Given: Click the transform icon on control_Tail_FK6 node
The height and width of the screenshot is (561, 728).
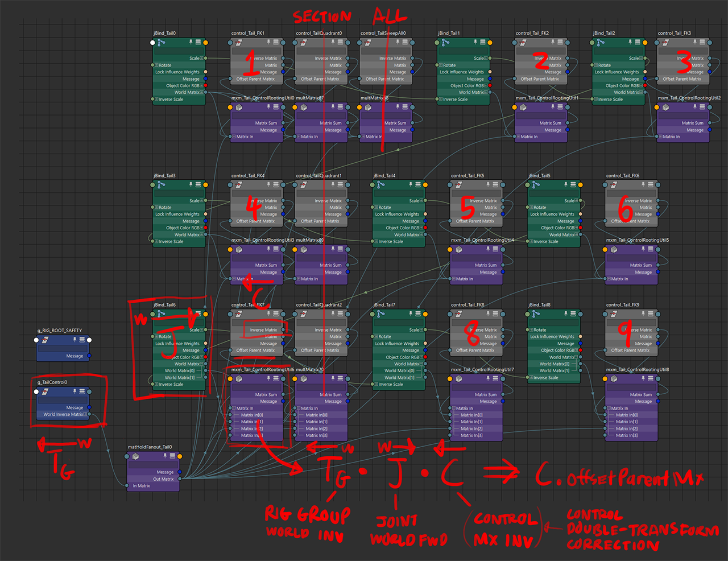Looking at the screenshot, I should [x=614, y=185].
